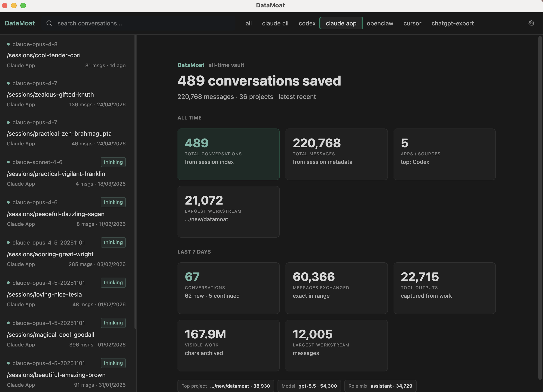Click '139 msgs · 24/04/2026' text
Screen dimensions: 543x392
[97, 104]
